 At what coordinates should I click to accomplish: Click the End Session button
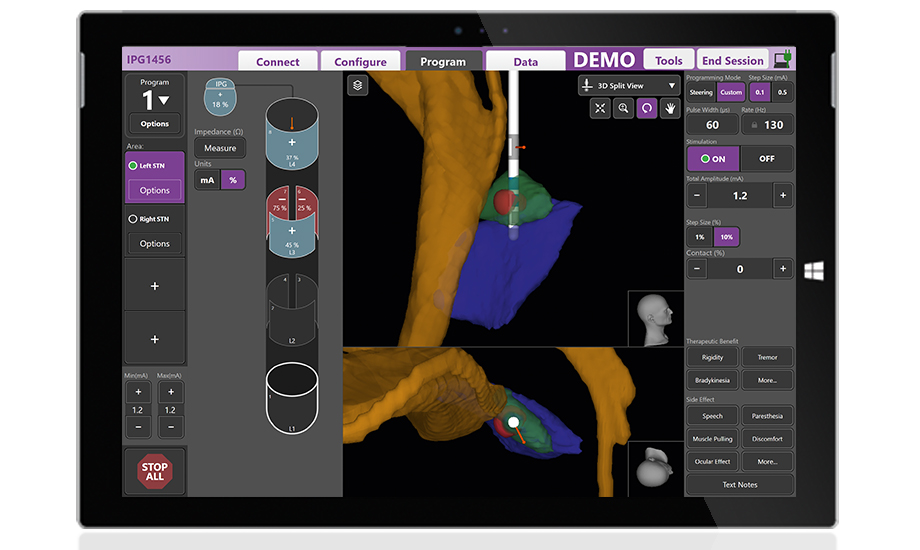tap(733, 60)
